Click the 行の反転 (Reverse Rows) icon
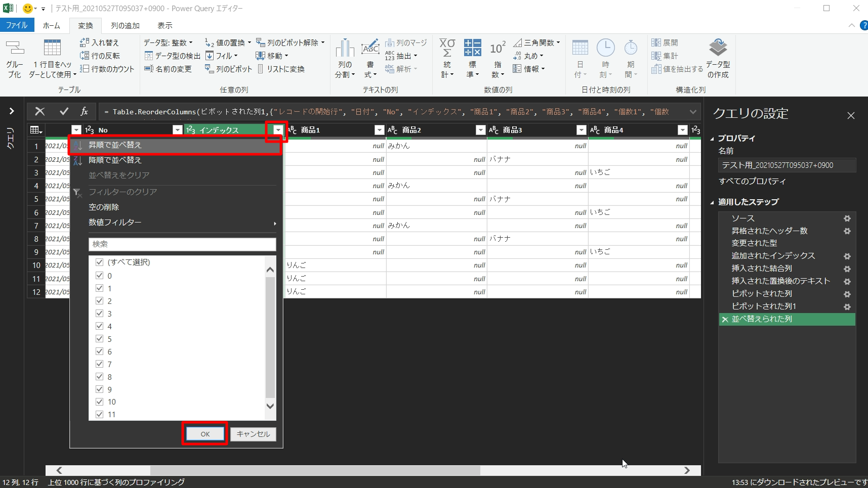The image size is (868, 488). pyautogui.click(x=85, y=56)
